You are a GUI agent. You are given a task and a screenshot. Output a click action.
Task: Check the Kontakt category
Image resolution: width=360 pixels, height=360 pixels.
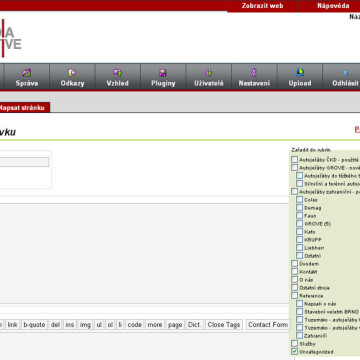coord(295,272)
